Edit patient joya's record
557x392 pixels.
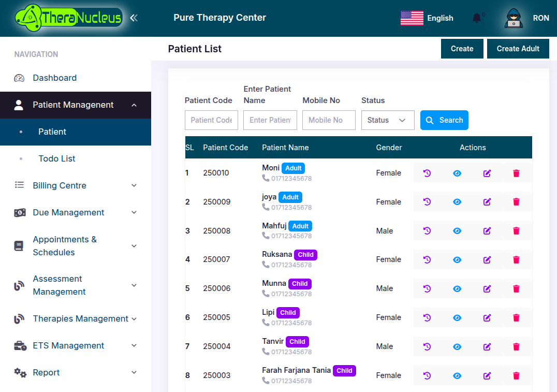click(x=487, y=202)
